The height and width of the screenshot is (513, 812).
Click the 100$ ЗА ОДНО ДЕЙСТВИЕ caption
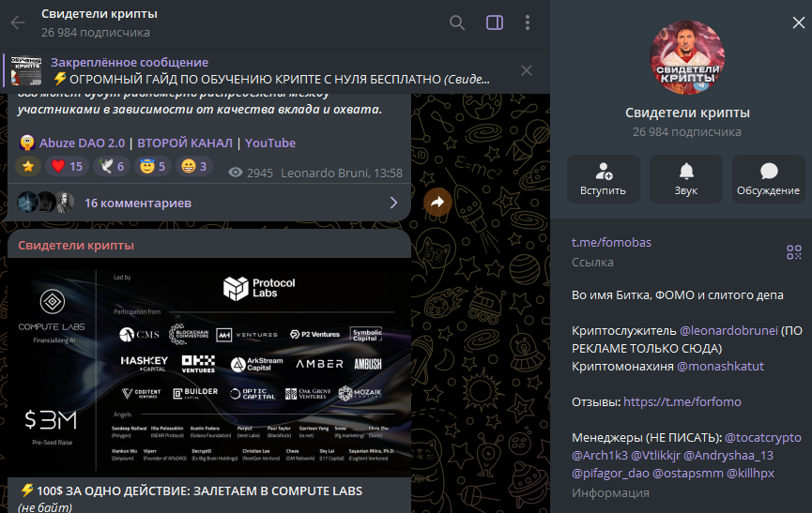click(199, 490)
